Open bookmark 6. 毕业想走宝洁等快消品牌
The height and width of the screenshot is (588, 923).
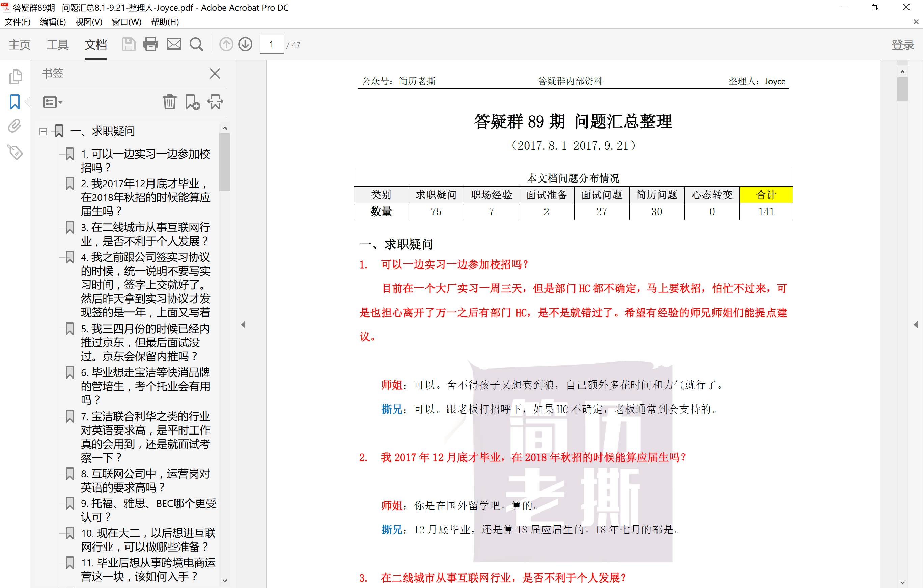145,386
